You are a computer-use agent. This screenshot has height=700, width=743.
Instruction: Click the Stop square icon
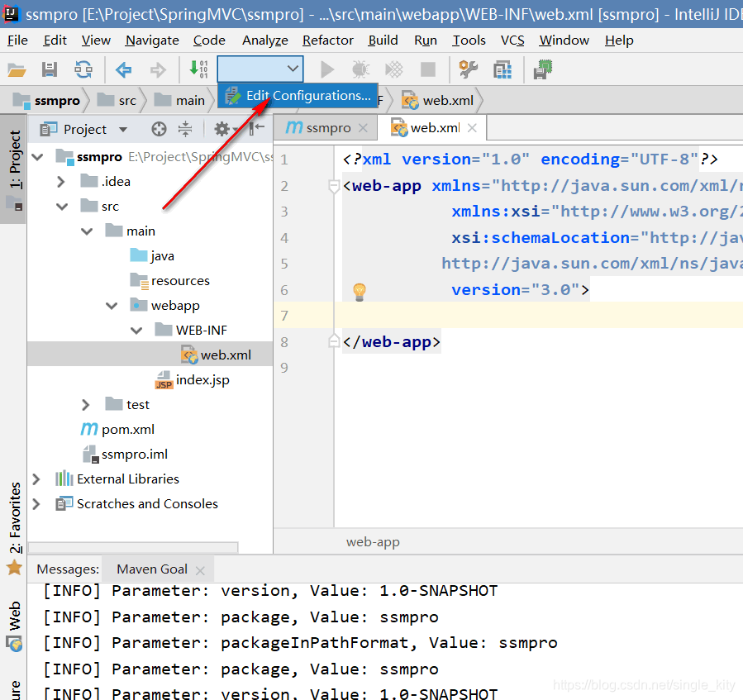click(x=428, y=69)
